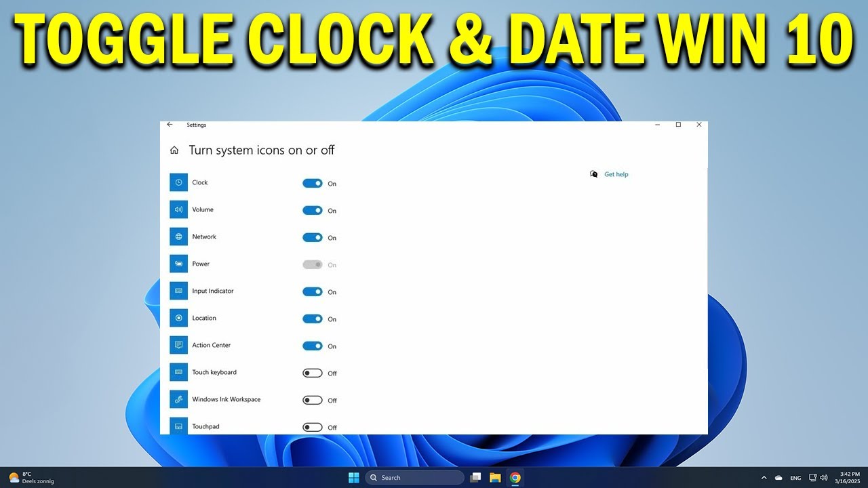Viewport: 868px width, 488px height.
Task: Turn off the Location toggle
Action: point(313,319)
